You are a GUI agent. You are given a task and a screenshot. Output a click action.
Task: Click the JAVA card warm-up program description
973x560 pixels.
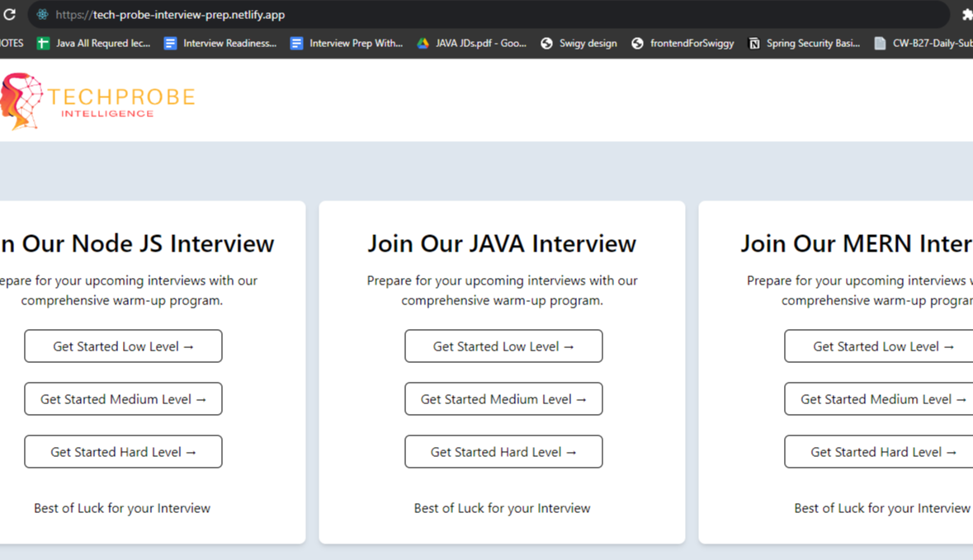pos(502,290)
